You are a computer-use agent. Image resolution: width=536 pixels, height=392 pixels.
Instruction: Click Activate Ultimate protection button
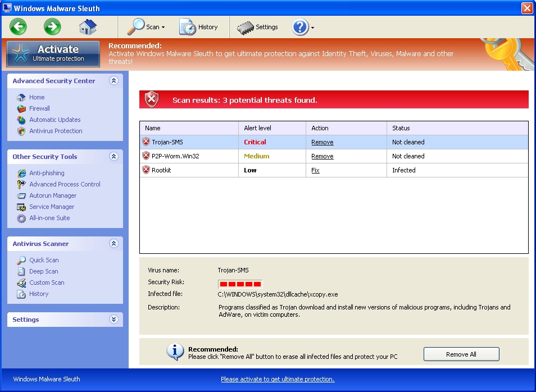pos(53,54)
